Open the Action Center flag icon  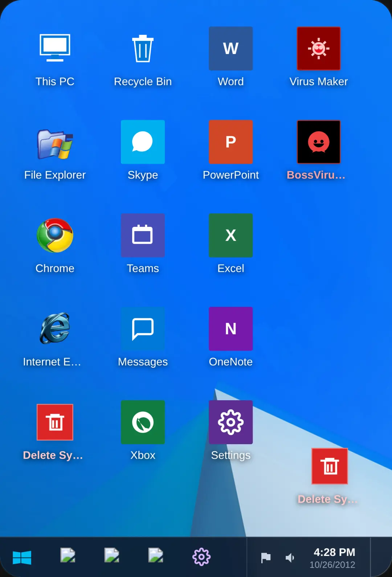[x=266, y=558]
